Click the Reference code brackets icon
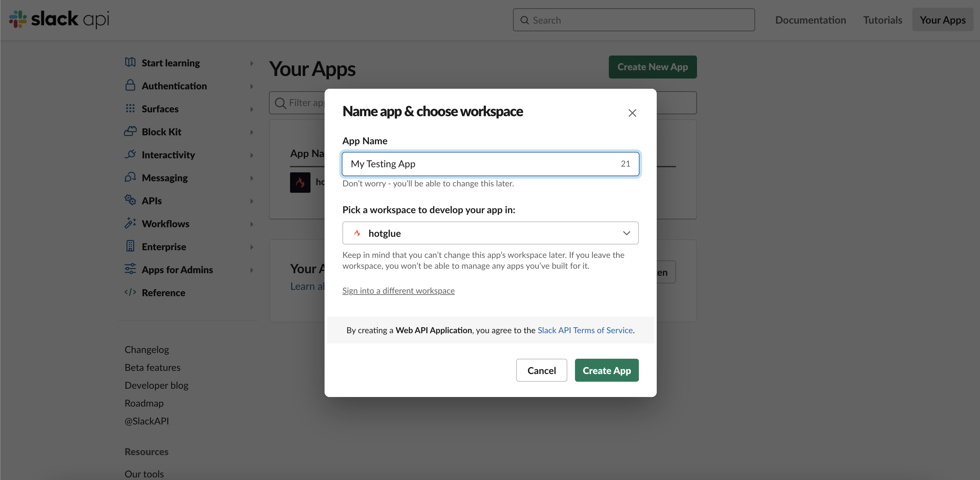980x480 pixels. (x=130, y=292)
